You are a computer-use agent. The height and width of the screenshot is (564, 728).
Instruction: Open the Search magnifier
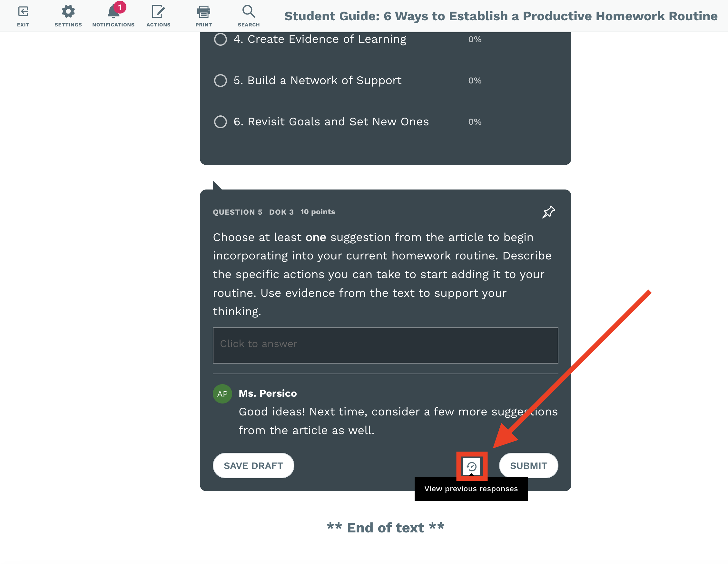click(x=249, y=11)
